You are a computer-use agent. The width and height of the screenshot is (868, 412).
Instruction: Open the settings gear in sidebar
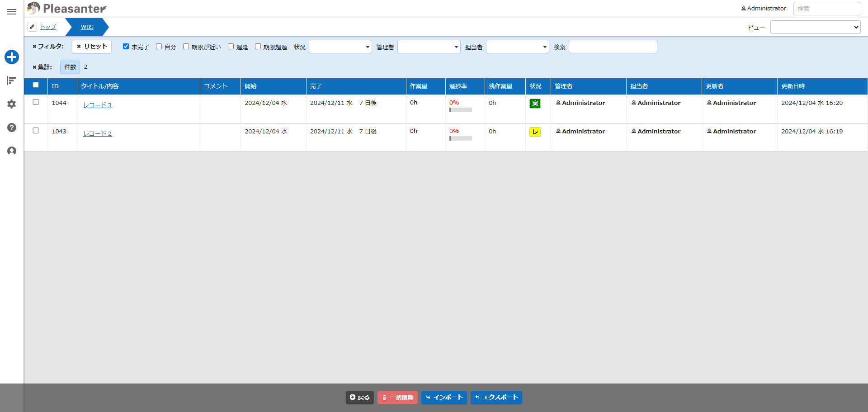point(12,104)
